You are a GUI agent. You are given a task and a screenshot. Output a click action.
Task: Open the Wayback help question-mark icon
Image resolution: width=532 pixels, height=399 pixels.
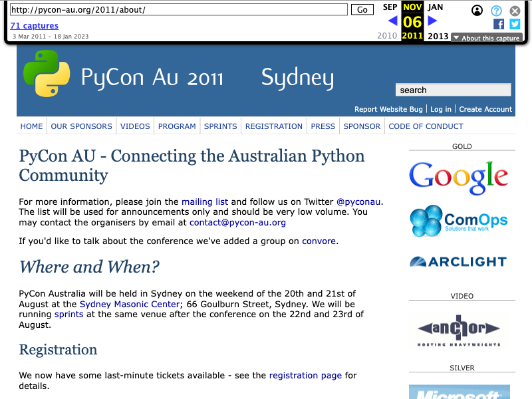pos(496,11)
